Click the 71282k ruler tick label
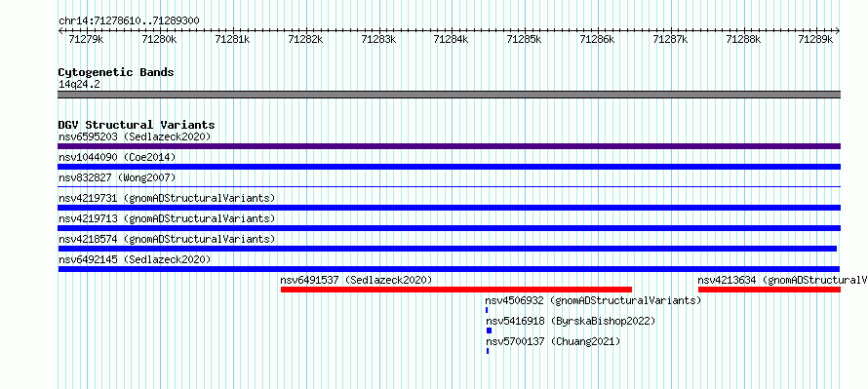868x389 pixels. [x=305, y=39]
